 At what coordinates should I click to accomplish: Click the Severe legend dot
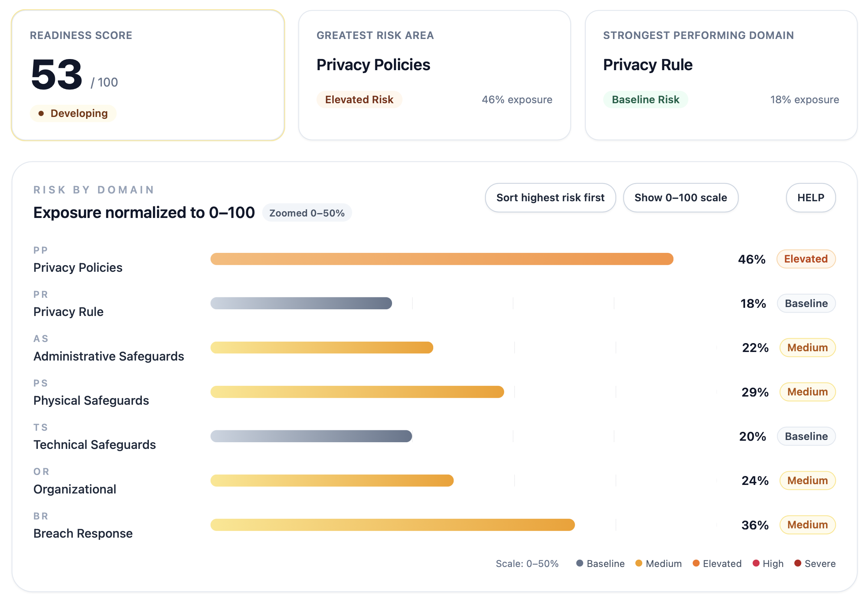(x=797, y=563)
